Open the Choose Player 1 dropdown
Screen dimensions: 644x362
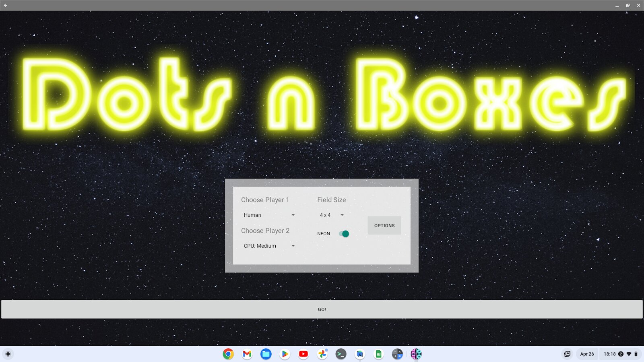tap(269, 215)
